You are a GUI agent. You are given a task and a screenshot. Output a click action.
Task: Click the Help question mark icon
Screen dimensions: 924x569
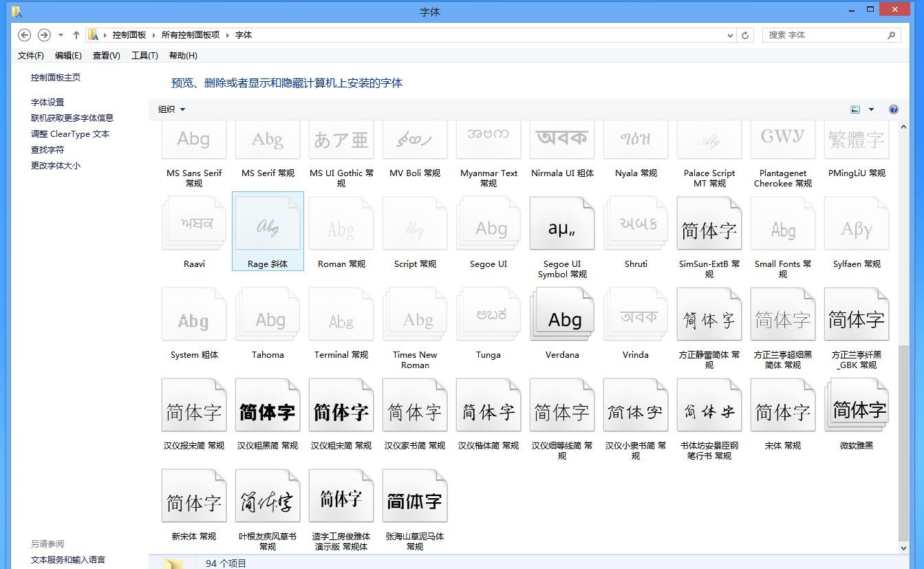click(893, 109)
